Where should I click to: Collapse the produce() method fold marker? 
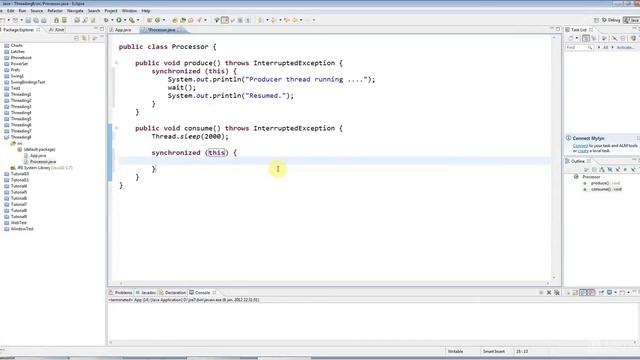[116, 63]
